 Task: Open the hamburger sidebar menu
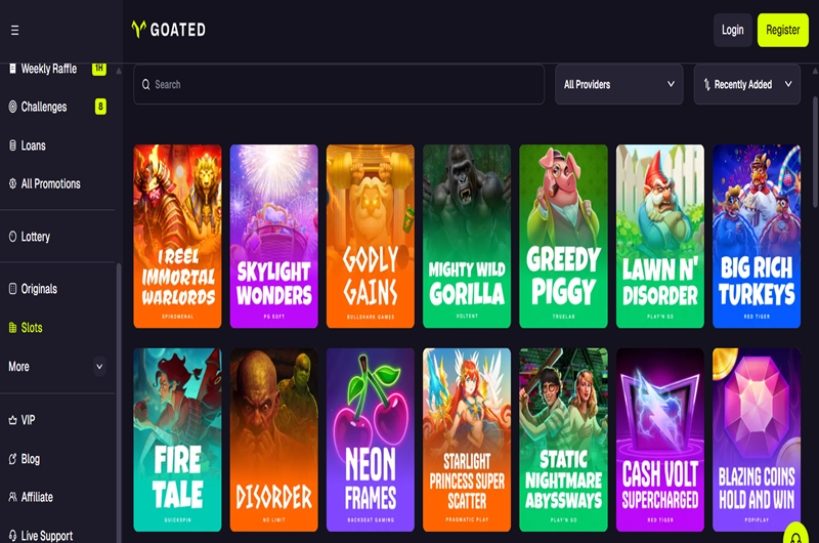coord(15,30)
